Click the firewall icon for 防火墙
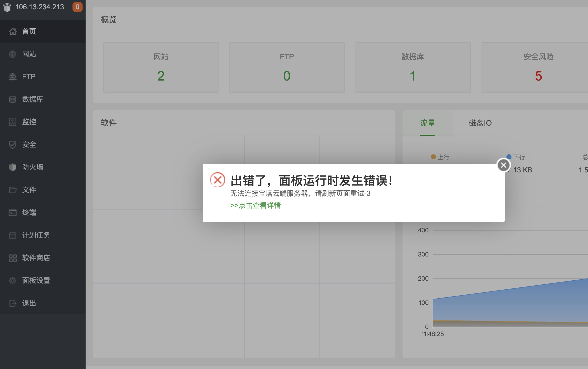The width and height of the screenshot is (588, 369). 13,167
